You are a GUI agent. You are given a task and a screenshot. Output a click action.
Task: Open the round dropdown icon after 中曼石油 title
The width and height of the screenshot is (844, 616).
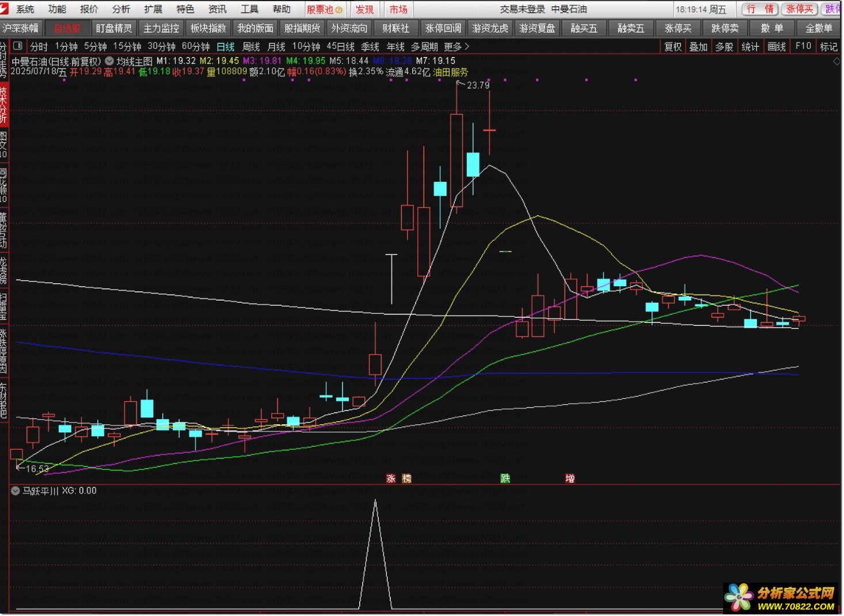pyautogui.click(x=109, y=60)
